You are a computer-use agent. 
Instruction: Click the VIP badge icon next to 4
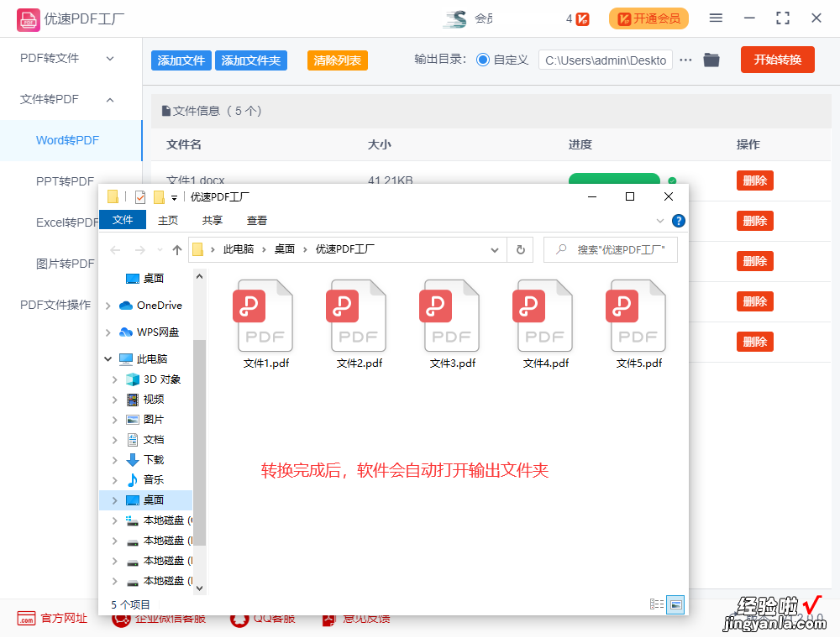(582, 19)
